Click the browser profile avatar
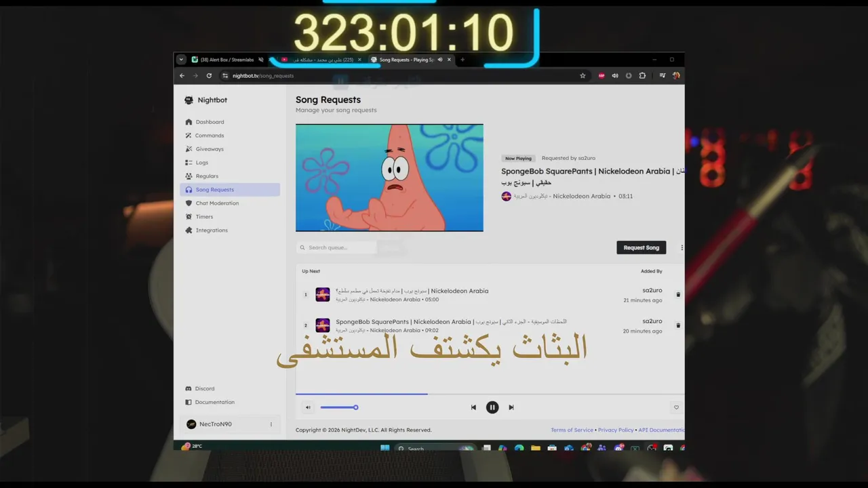Viewport: 868px width, 488px height. pyautogui.click(x=676, y=76)
